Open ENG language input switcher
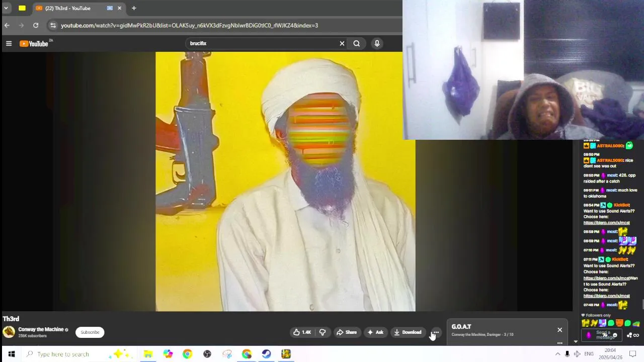This screenshot has width=644, height=362. pos(589,354)
